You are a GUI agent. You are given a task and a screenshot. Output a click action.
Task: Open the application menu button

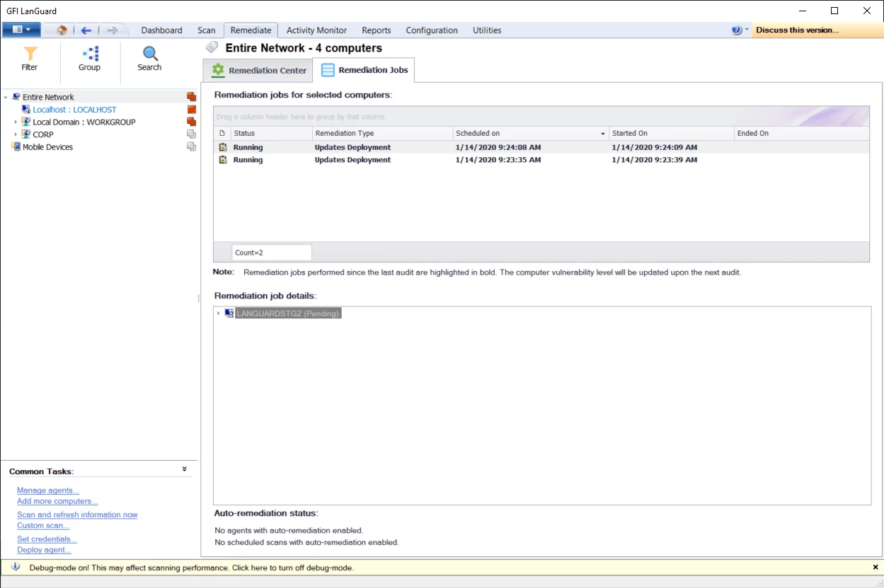(x=21, y=30)
